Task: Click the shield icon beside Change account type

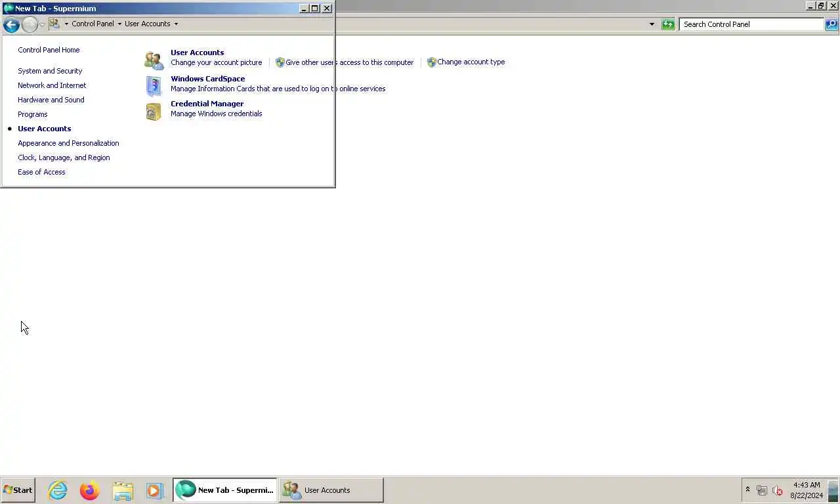Action: click(x=431, y=62)
